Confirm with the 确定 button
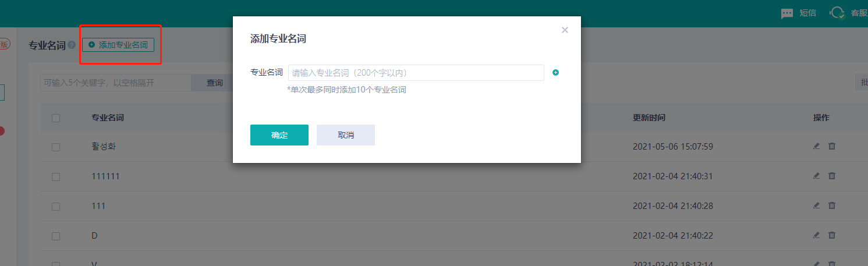 pos(279,135)
